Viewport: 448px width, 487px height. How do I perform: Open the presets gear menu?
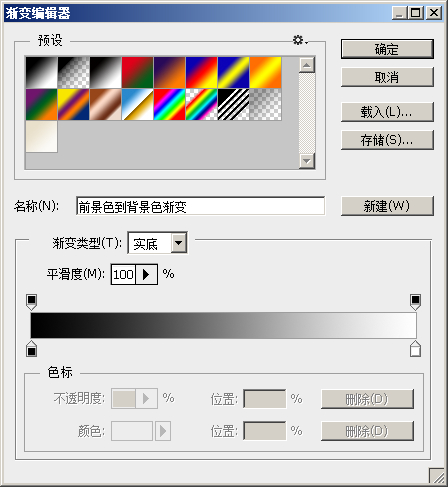tap(300, 40)
